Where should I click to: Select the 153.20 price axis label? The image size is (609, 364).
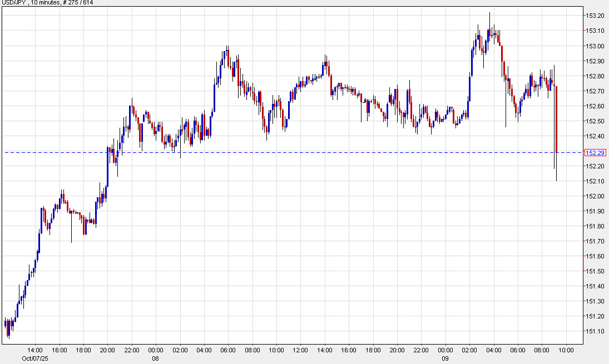click(595, 16)
